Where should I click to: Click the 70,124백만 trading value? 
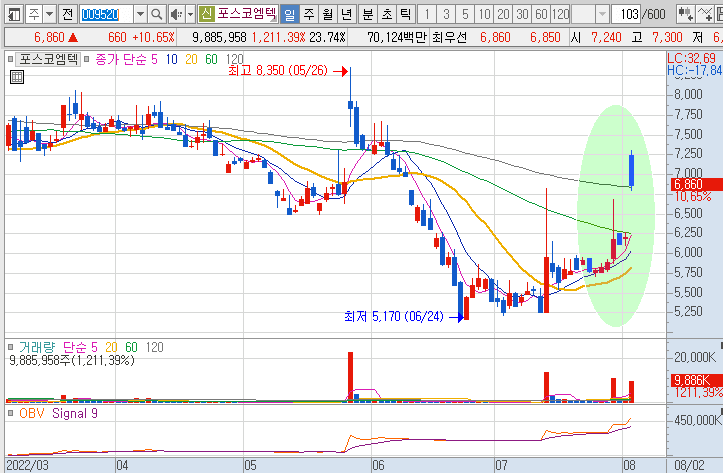point(397,37)
